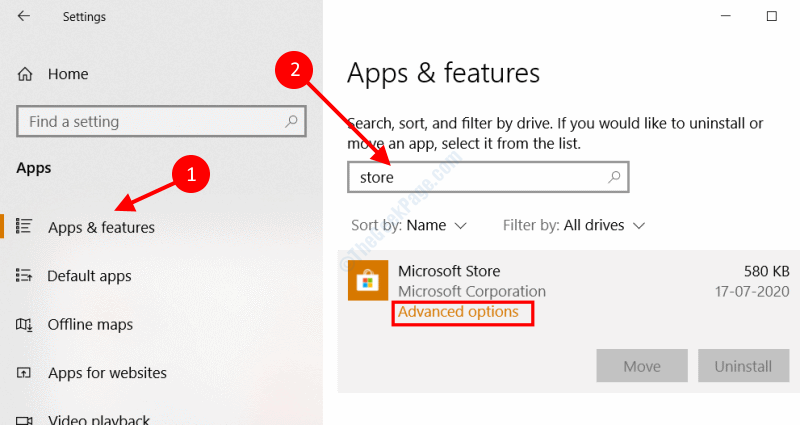This screenshot has width=800, height=425.
Task: Maximize the Settings window
Action: 772,16
